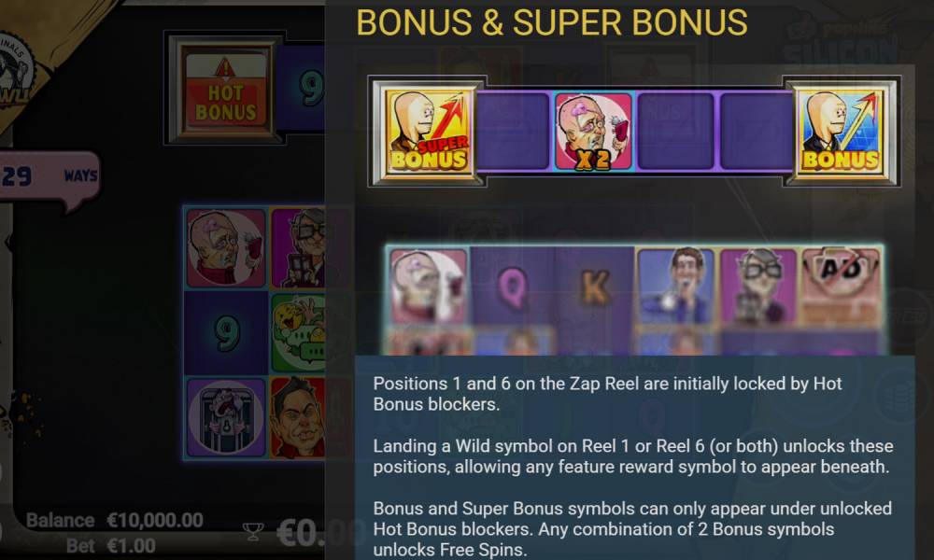Select the X2 multiplier symbol
934x560 pixels.
click(x=593, y=133)
